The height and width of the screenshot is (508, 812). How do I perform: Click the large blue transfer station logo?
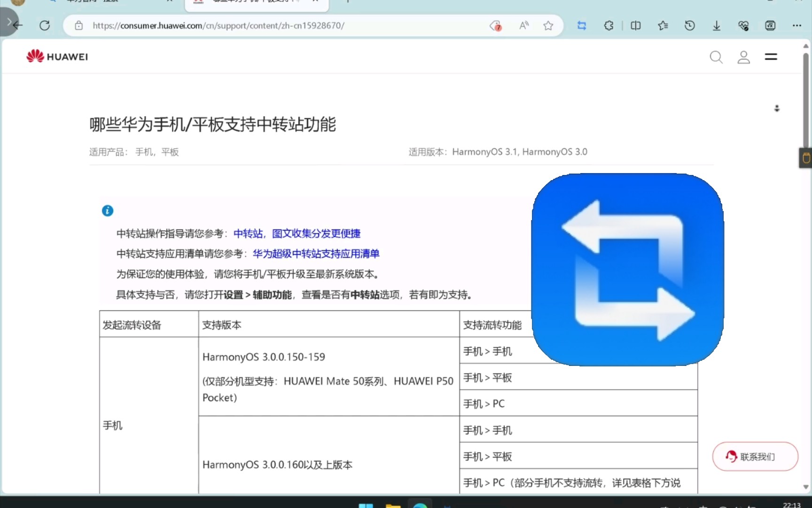pos(628,270)
